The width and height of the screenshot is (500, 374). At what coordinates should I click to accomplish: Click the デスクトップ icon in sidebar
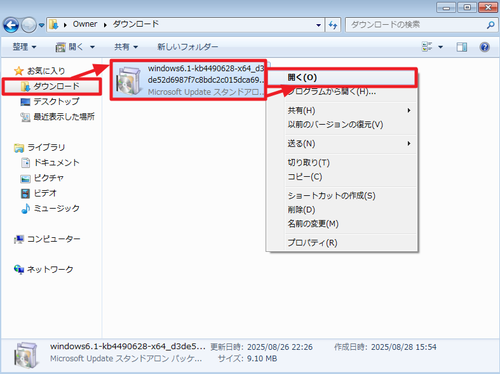[25, 102]
